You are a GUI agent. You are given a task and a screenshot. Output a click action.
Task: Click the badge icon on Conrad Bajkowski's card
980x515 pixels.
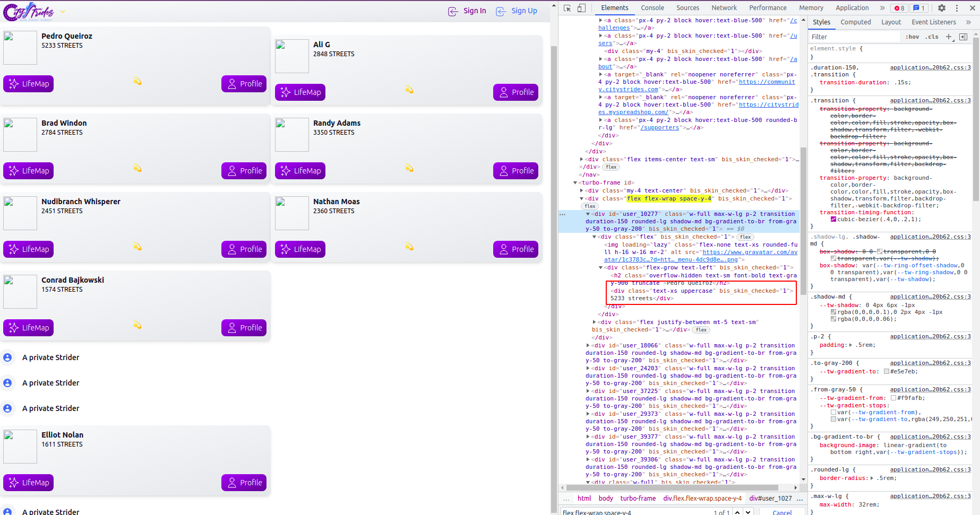tap(137, 325)
